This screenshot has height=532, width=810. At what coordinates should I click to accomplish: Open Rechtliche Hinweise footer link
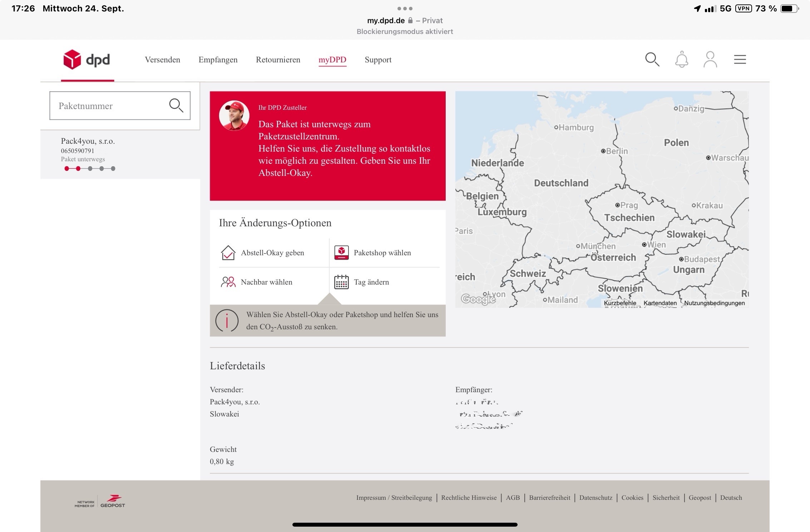click(469, 498)
